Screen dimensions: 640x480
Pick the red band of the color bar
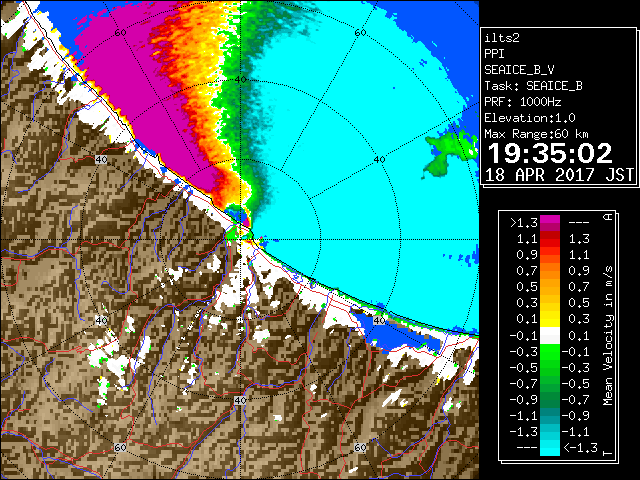pyautogui.click(x=550, y=239)
